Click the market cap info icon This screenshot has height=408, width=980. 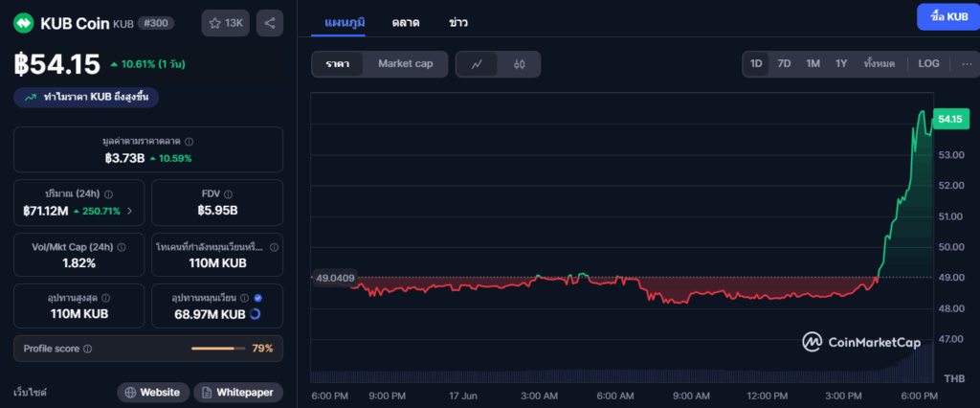pyautogui.click(x=189, y=141)
